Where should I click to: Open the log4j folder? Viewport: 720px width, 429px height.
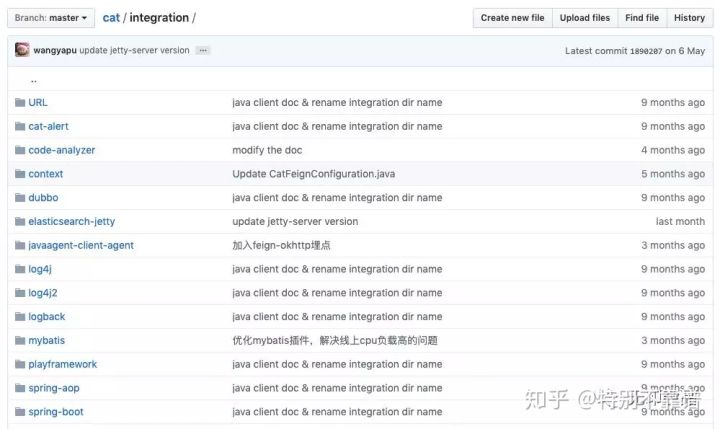click(x=40, y=269)
